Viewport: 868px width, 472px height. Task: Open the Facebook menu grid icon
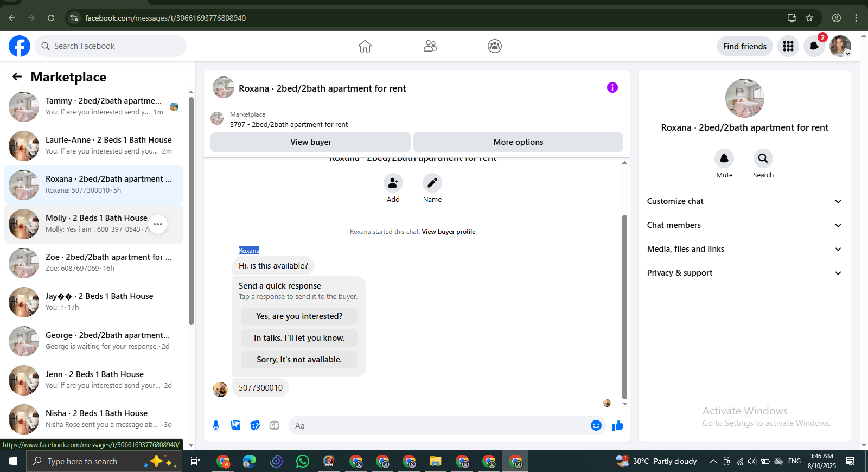tap(788, 46)
